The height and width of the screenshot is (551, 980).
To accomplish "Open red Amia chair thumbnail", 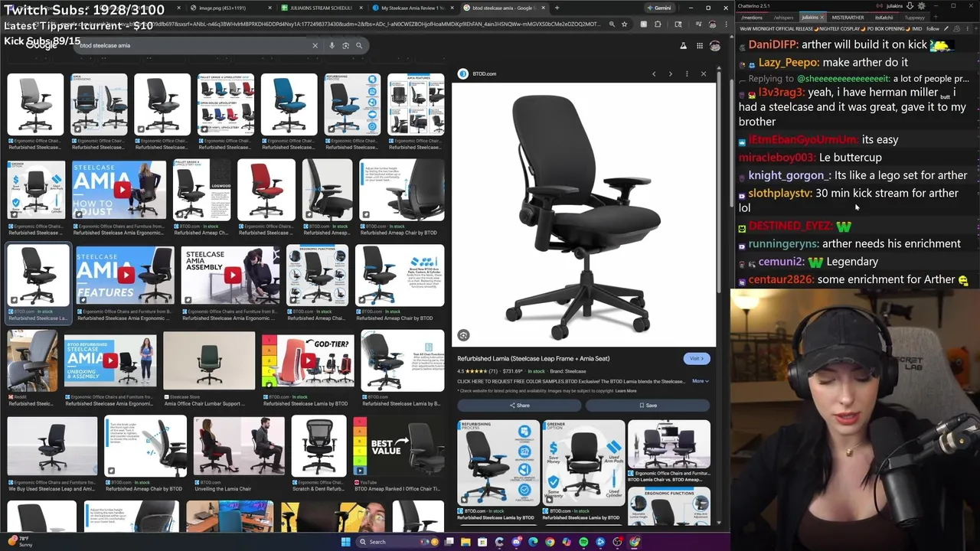I will click(266, 190).
